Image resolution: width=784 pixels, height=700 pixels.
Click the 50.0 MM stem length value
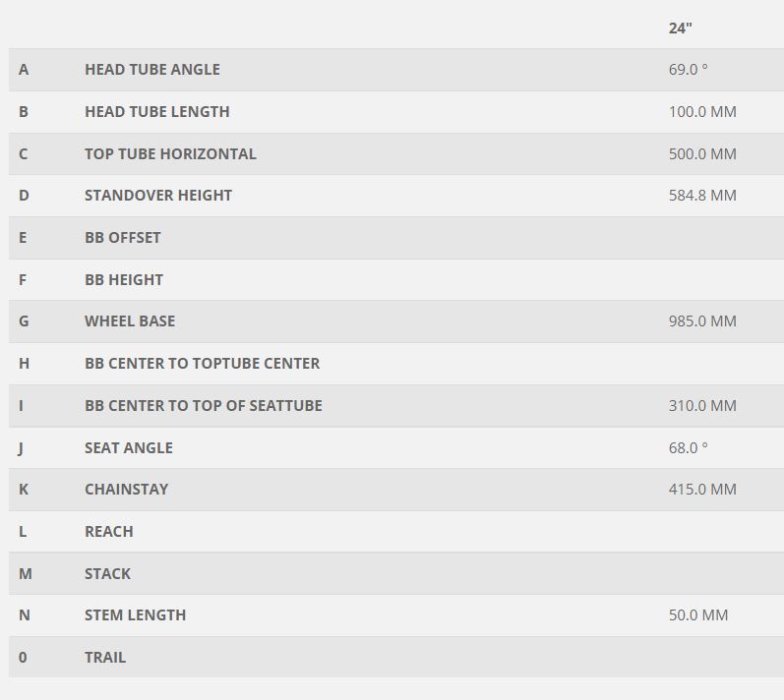coord(698,615)
